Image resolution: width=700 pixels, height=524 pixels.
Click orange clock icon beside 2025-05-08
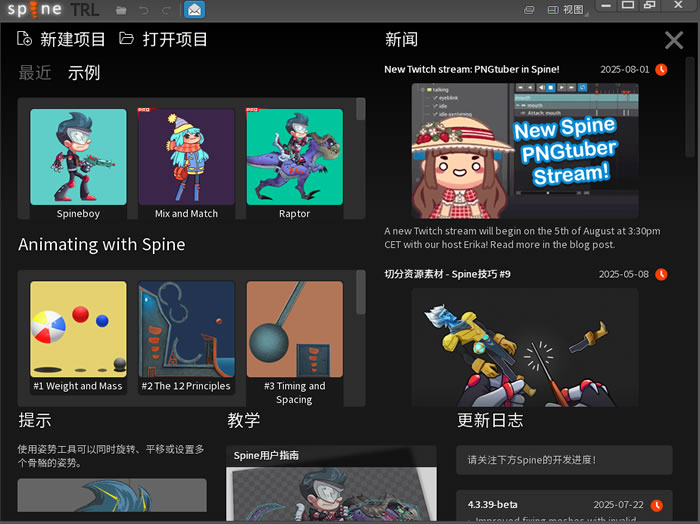pyautogui.click(x=660, y=274)
